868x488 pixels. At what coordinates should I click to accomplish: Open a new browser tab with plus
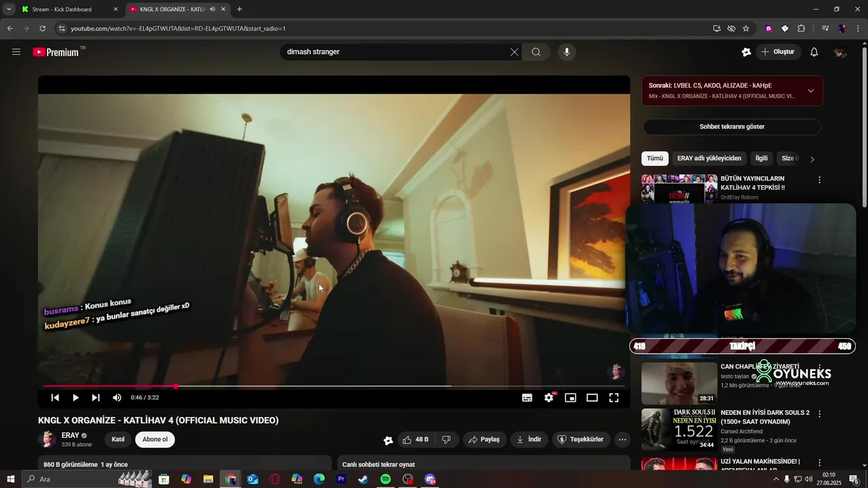point(239,9)
